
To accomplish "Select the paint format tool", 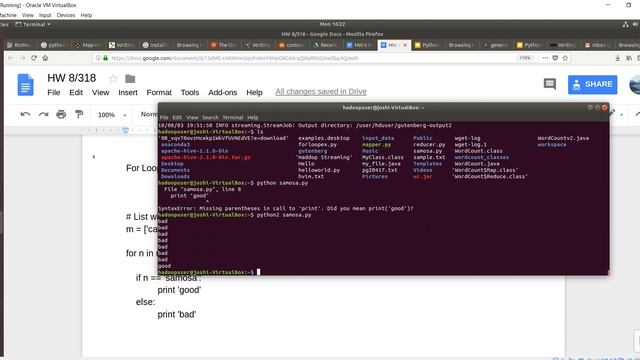I will point(79,115).
